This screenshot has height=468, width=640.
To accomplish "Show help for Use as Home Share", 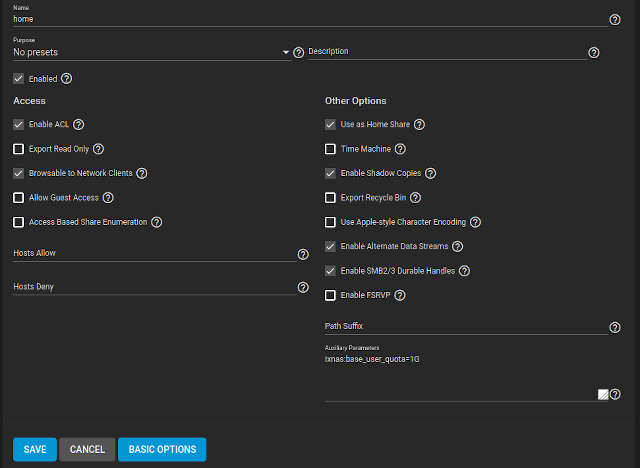I will coord(419,124).
